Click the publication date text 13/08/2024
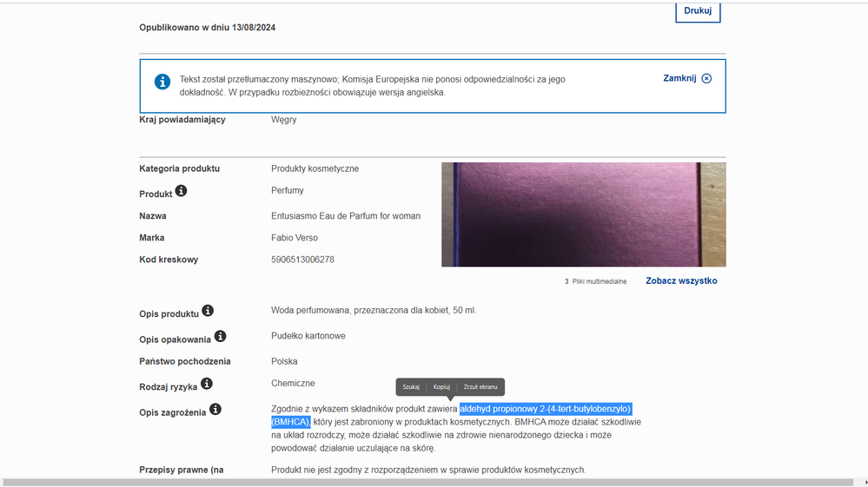Viewport: 868px width, 487px height. coord(254,28)
